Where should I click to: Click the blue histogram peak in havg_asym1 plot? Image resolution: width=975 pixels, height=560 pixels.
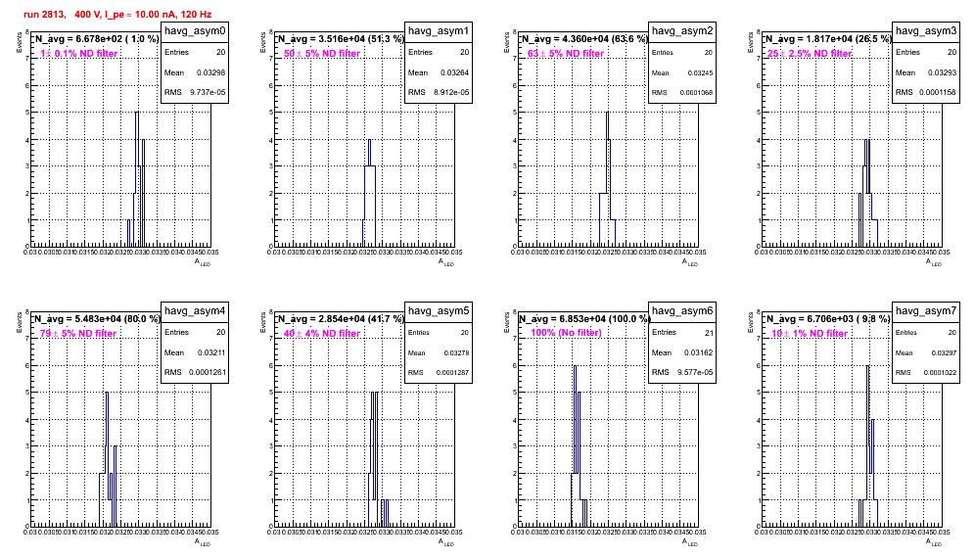coord(369,139)
